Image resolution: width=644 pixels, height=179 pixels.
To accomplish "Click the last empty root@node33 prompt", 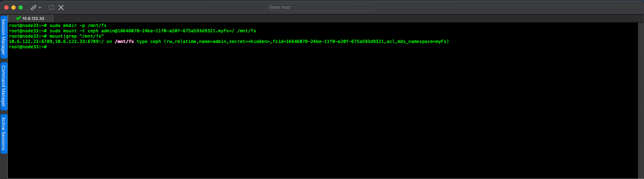I will click(28, 47).
